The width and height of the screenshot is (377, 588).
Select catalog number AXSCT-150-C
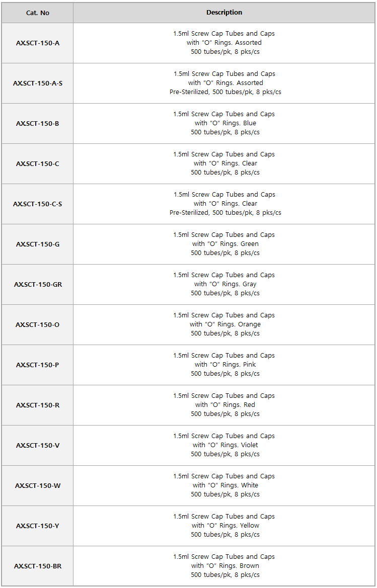(38, 163)
